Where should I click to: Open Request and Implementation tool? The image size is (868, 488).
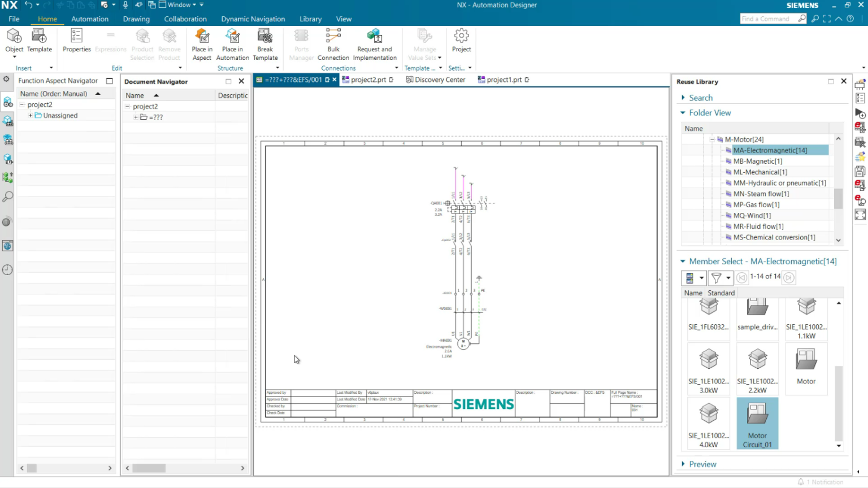(x=375, y=44)
